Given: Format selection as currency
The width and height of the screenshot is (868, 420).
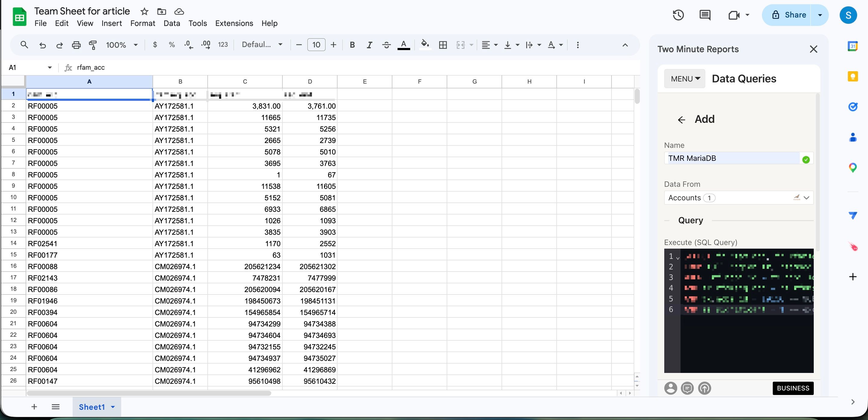Looking at the screenshot, I should coord(155,45).
